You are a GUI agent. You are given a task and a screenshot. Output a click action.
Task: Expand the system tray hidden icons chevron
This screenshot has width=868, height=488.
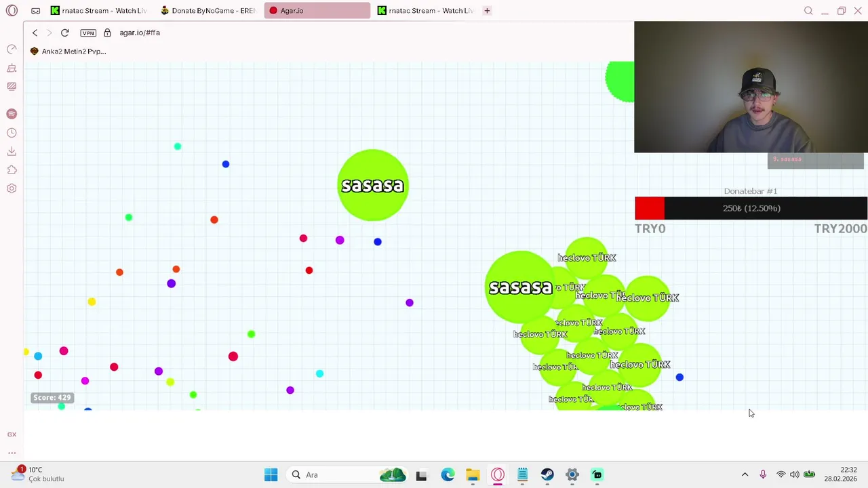[x=745, y=474]
